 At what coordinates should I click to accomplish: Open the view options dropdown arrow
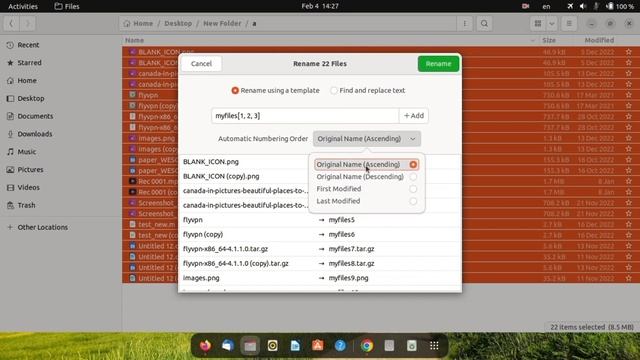pyautogui.click(x=551, y=24)
